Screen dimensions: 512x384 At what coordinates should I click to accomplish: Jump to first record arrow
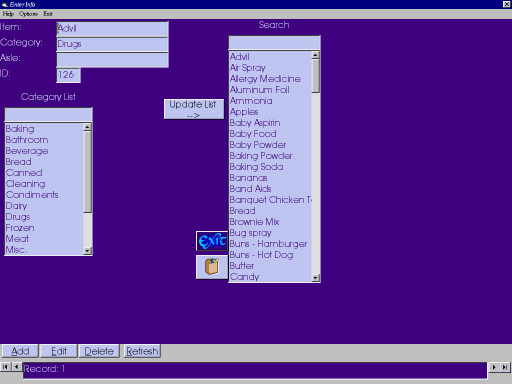tap(5, 367)
